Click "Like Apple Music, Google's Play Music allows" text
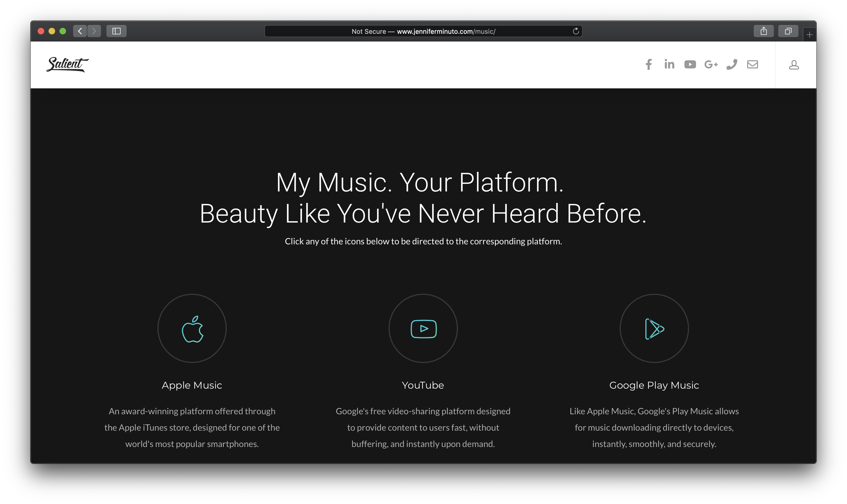This screenshot has width=847, height=504. [x=654, y=411]
